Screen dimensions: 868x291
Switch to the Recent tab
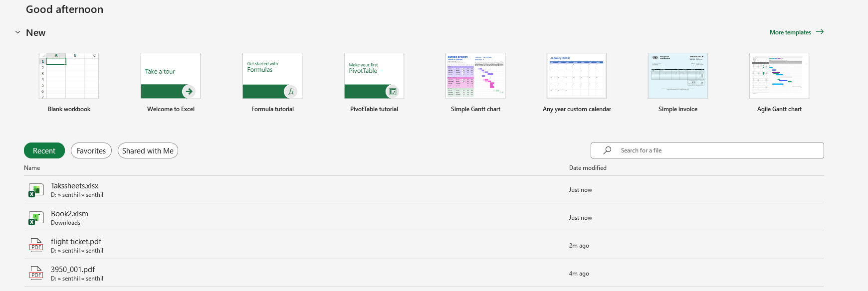[x=44, y=150]
